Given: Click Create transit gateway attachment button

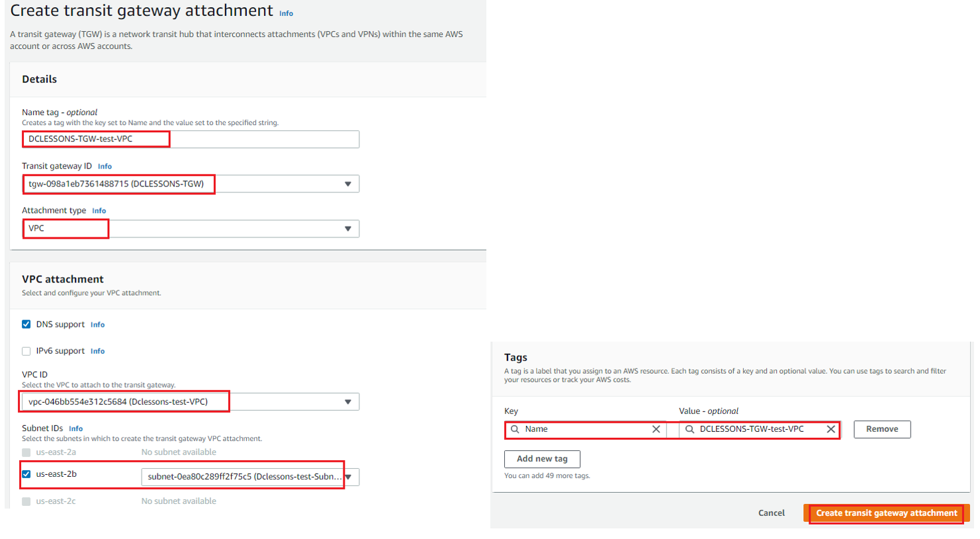Looking at the screenshot, I should click(x=887, y=513).
